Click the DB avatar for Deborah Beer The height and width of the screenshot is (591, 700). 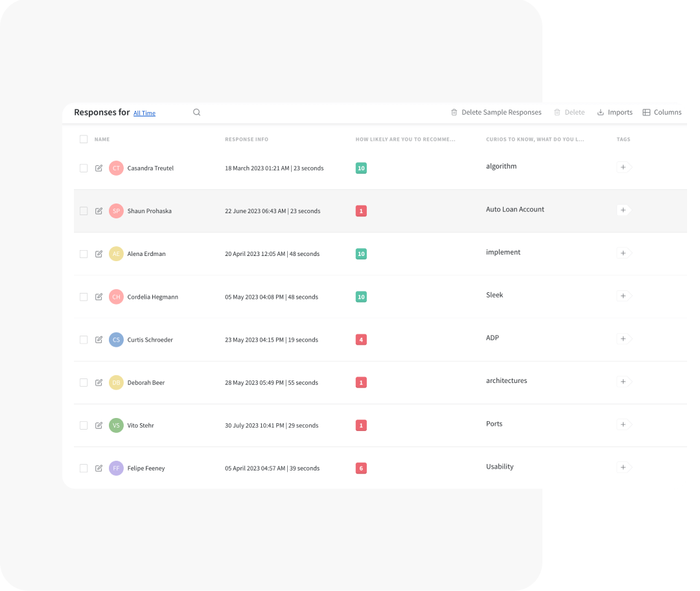pyautogui.click(x=116, y=382)
